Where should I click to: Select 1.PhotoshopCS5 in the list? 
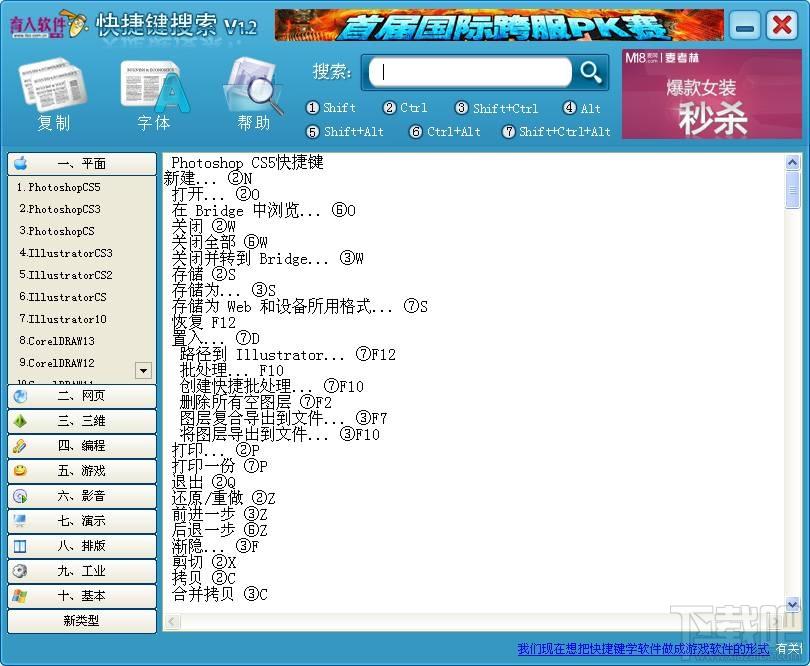click(x=59, y=187)
